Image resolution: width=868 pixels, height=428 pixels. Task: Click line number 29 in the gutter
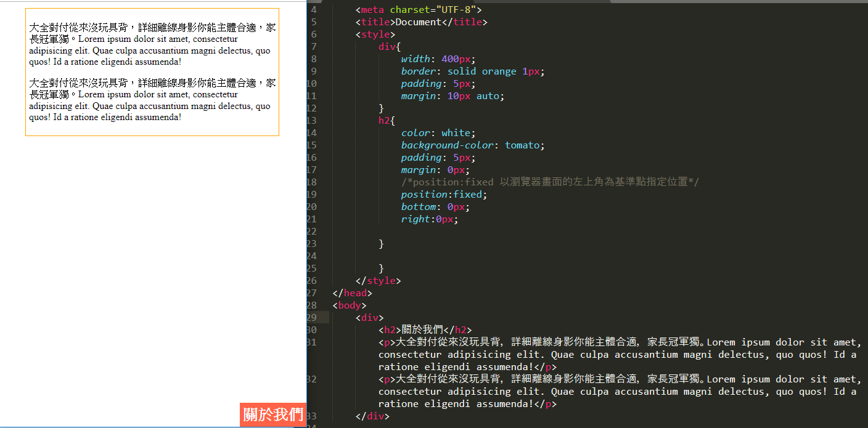click(x=313, y=318)
